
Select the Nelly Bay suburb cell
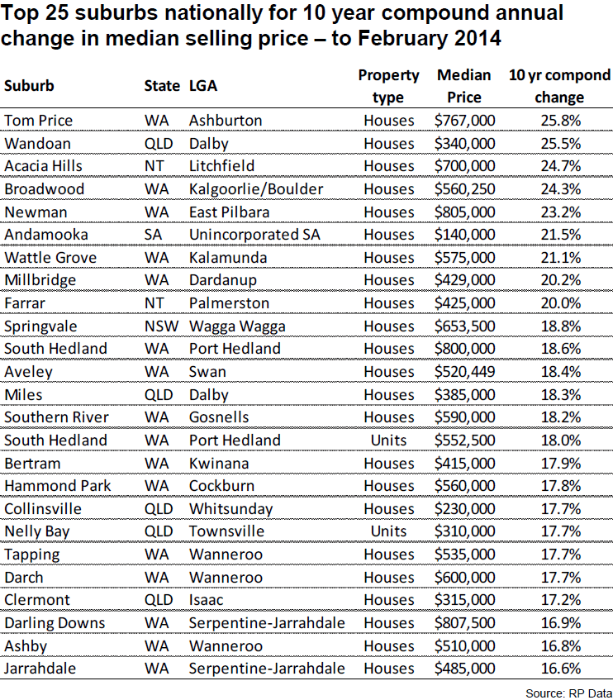(36, 531)
